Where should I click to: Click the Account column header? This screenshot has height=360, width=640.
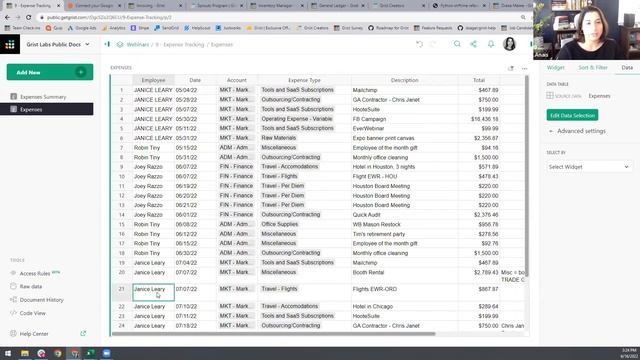tap(237, 80)
